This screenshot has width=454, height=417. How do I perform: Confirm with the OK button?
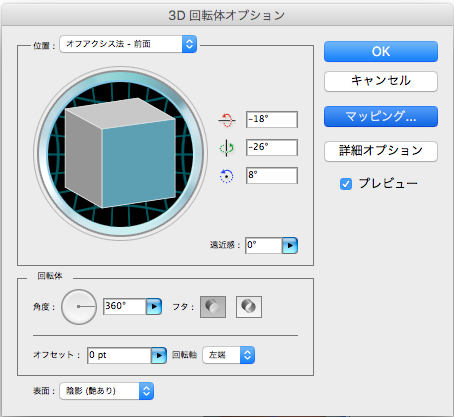pos(381,52)
